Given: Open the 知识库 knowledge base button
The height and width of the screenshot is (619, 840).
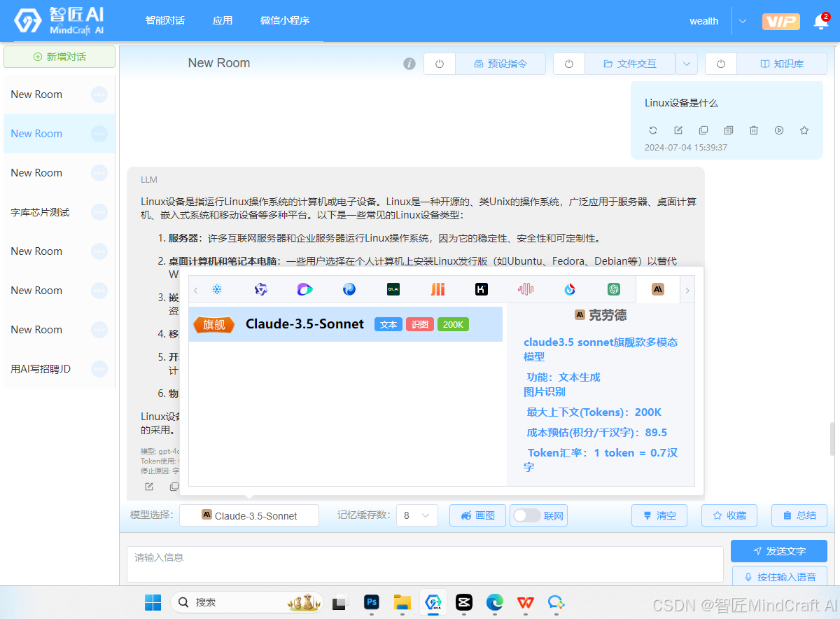Looking at the screenshot, I should click(x=782, y=64).
